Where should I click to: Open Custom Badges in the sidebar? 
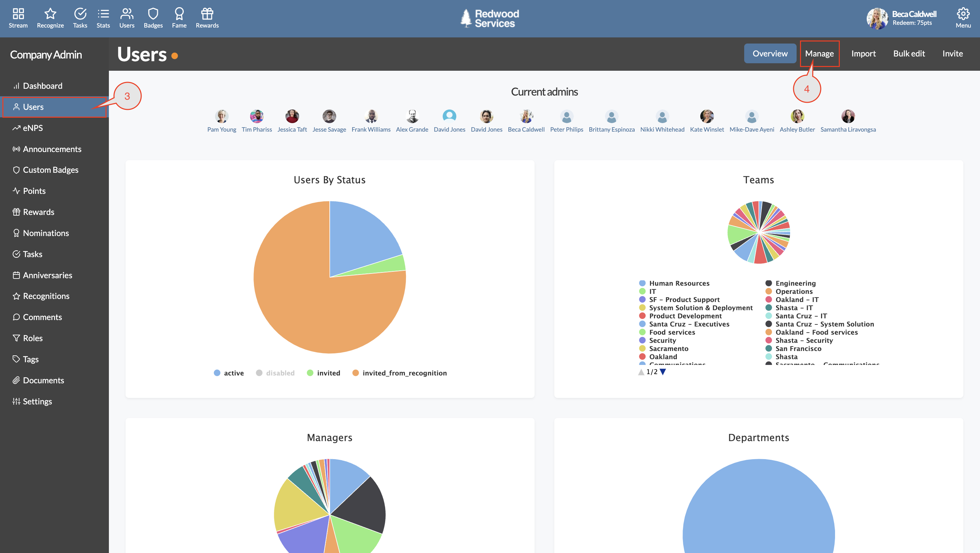(54, 170)
